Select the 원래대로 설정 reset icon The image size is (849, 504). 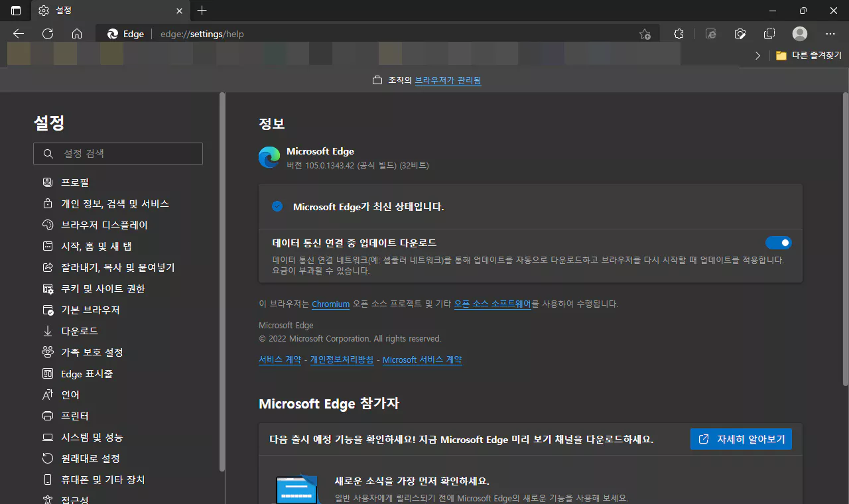click(x=48, y=458)
